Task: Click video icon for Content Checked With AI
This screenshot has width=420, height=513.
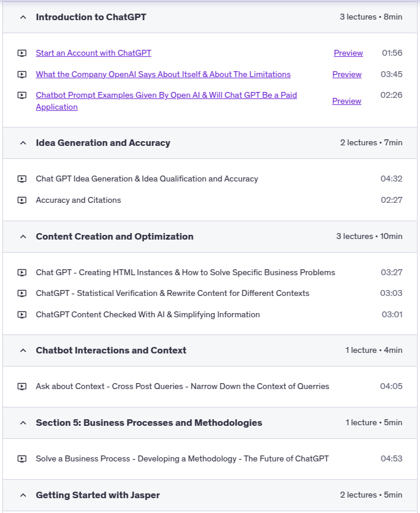Action: click(22, 315)
